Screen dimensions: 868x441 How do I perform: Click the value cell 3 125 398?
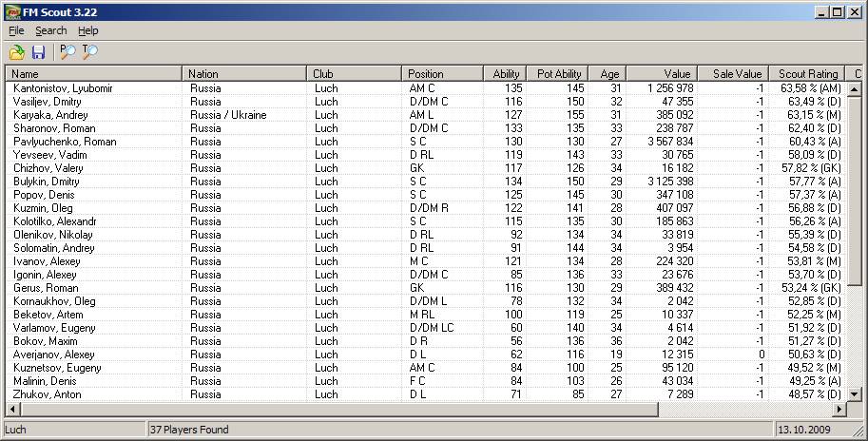pos(670,181)
